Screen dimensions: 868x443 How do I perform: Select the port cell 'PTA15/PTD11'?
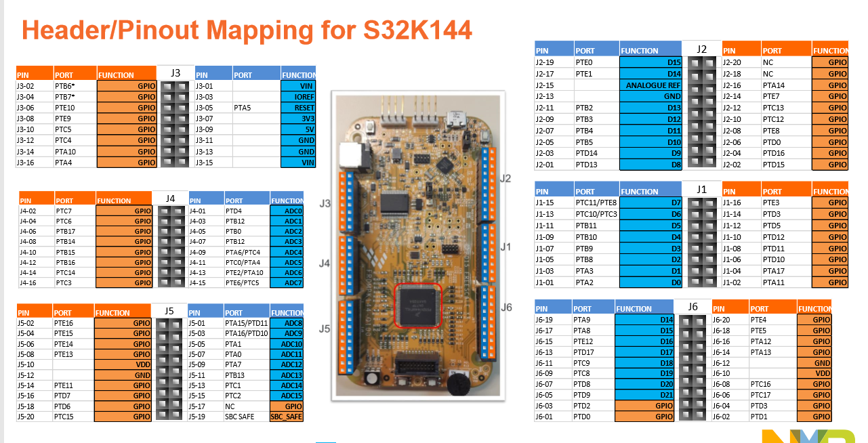pyautogui.click(x=247, y=323)
